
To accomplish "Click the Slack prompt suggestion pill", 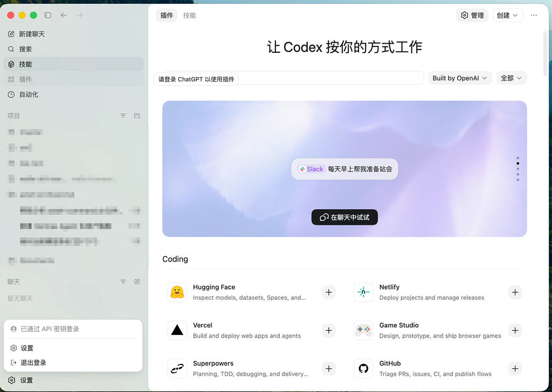I will point(344,169).
